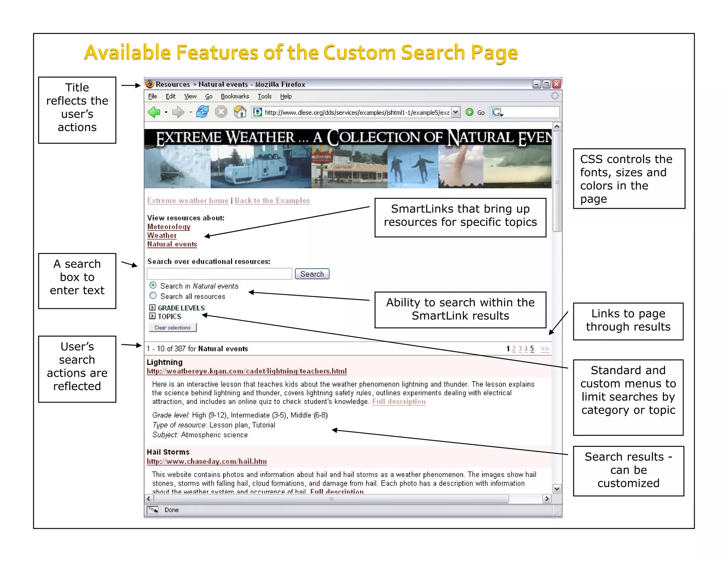Click the >> next results link
The image size is (728, 562).
pos(545,349)
